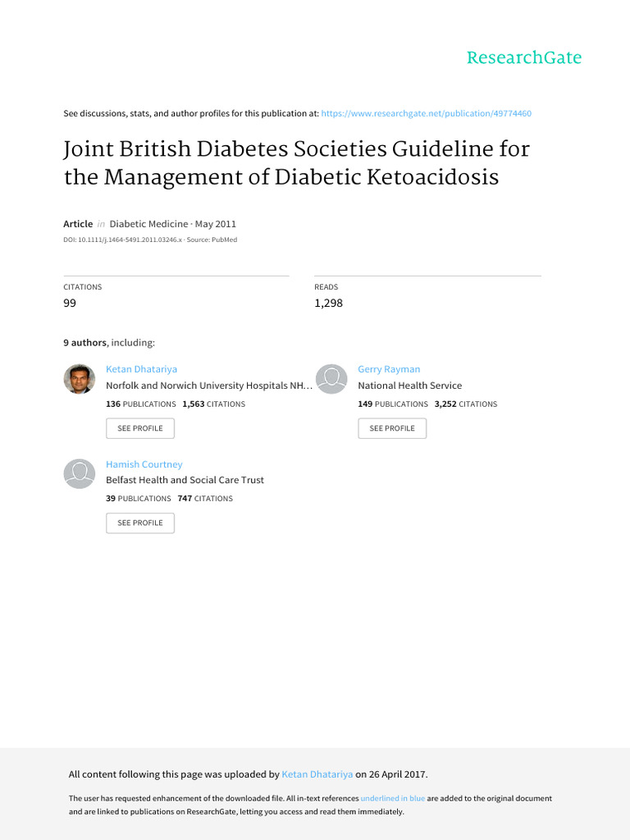The image size is (630, 840).
Task: Click the article title heading
Action: pos(296,163)
